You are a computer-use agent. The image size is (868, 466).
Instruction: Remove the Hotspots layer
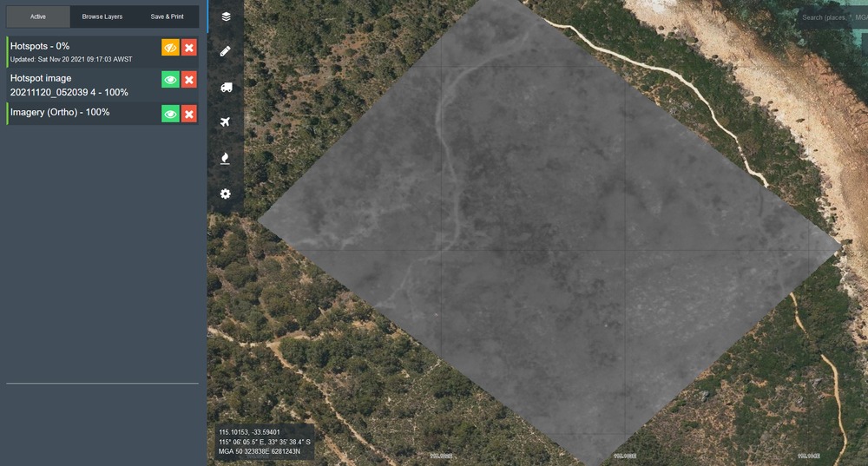point(189,48)
